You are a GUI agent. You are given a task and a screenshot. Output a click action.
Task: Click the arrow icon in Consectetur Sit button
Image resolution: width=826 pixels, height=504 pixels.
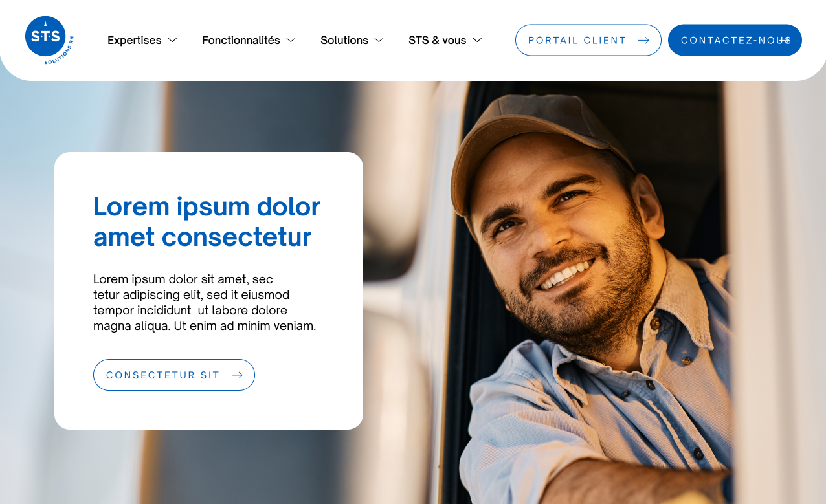(237, 375)
